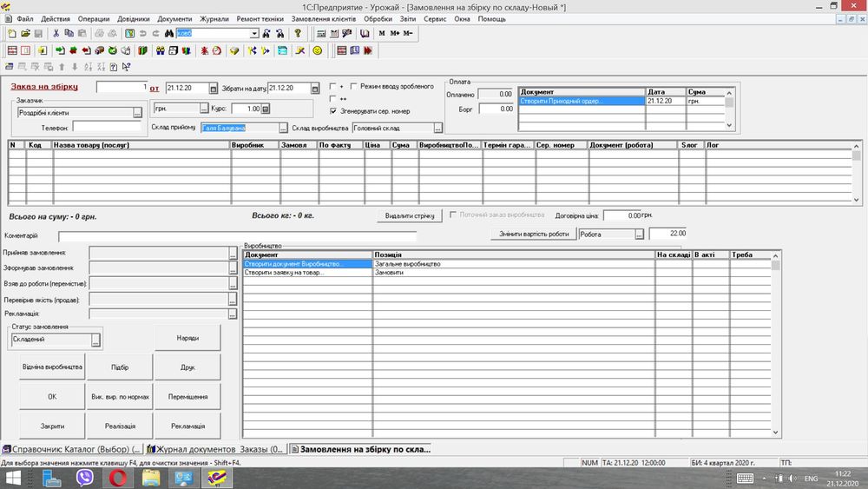Image resolution: width=868 pixels, height=489 pixels.
Task: Click the Open file folder toolbar icon
Action: click(25, 33)
